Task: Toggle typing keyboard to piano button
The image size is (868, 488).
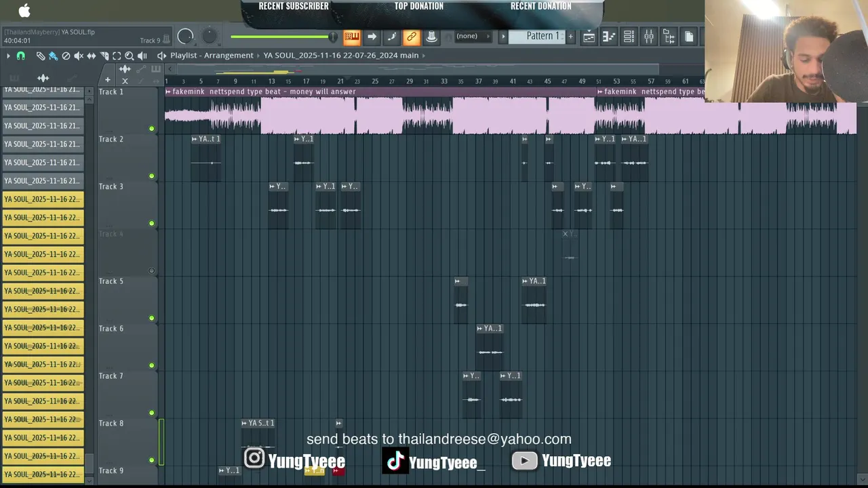Action: click(x=351, y=37)
